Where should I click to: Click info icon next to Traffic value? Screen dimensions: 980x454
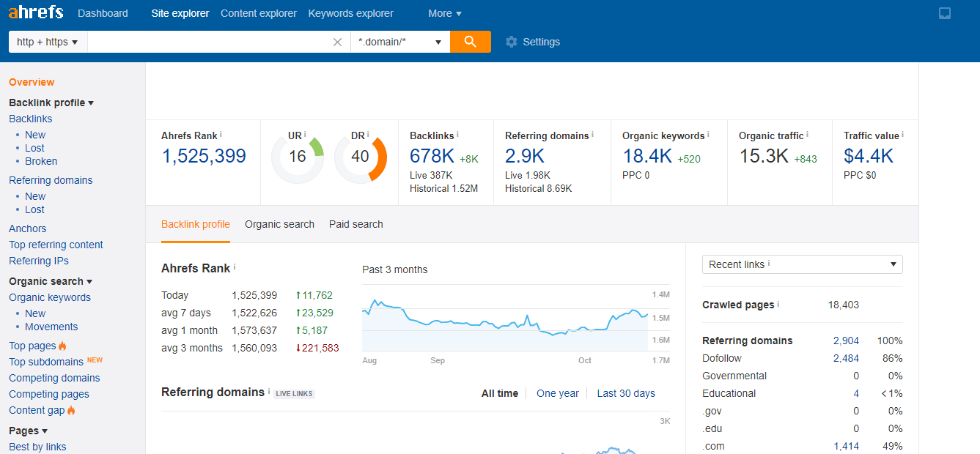tap(902, 135)
